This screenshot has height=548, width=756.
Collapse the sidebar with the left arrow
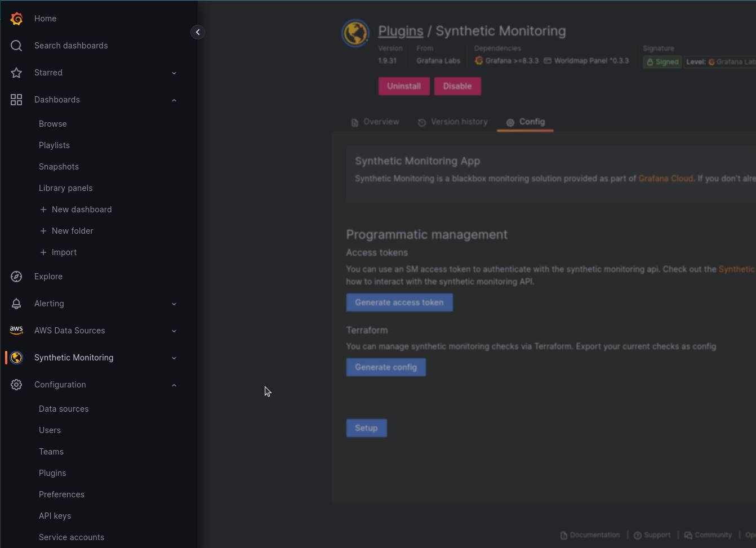[198, 32]
